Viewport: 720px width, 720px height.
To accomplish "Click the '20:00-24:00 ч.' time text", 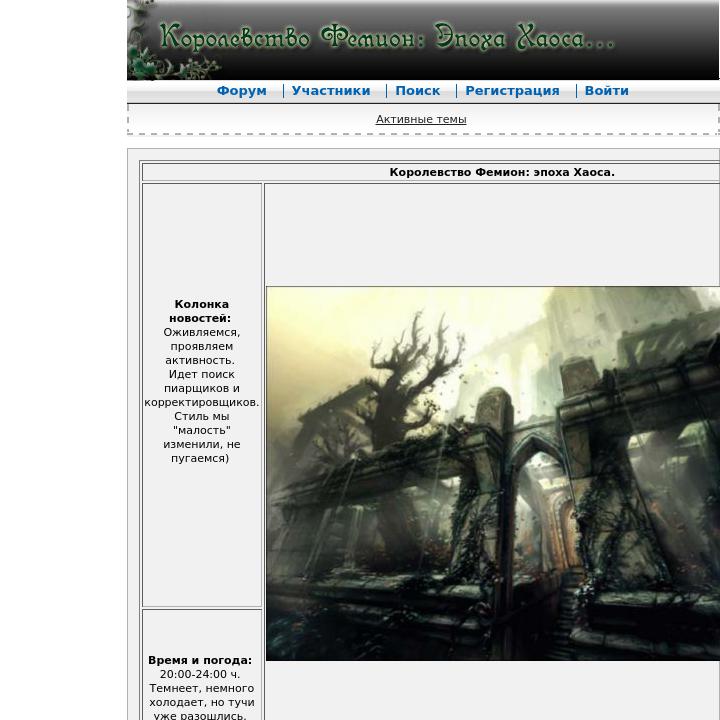I will (x=200, y=675).
